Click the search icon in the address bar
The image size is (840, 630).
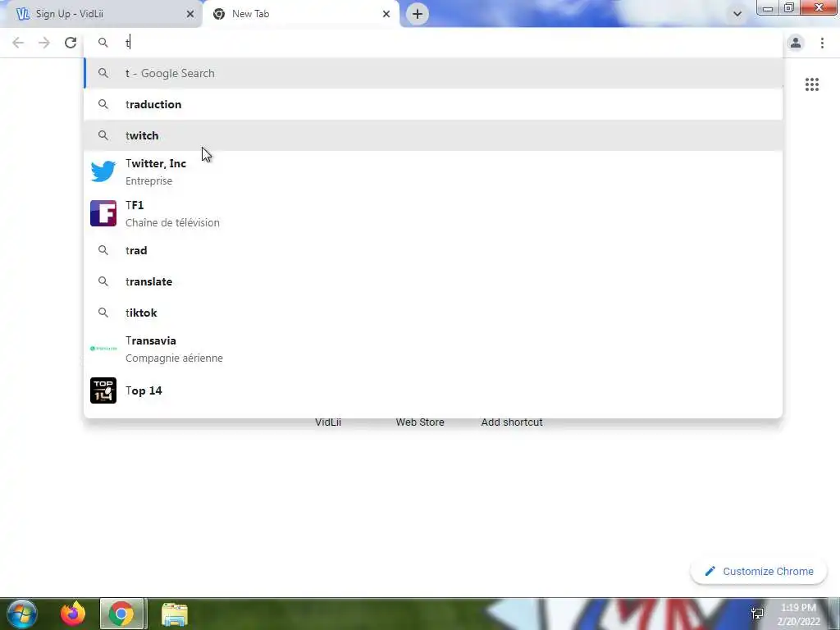[x=103, y=43]
